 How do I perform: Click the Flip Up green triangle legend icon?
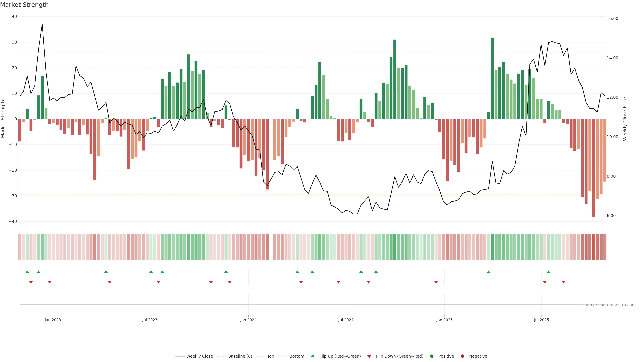312,356
